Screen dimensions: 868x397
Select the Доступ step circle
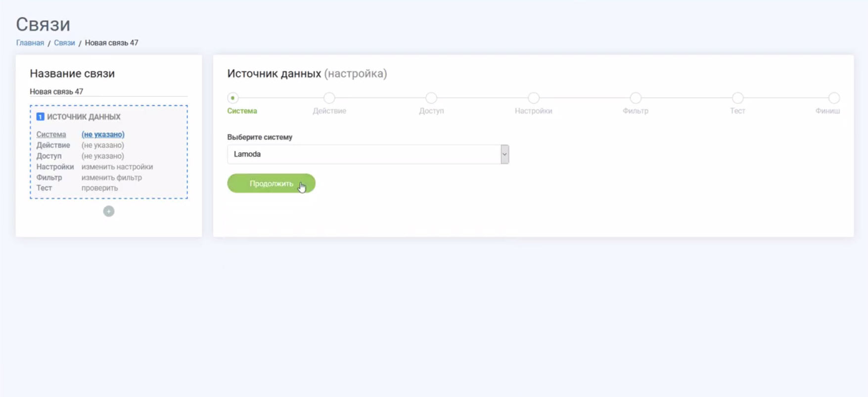(x=431, y=98)
